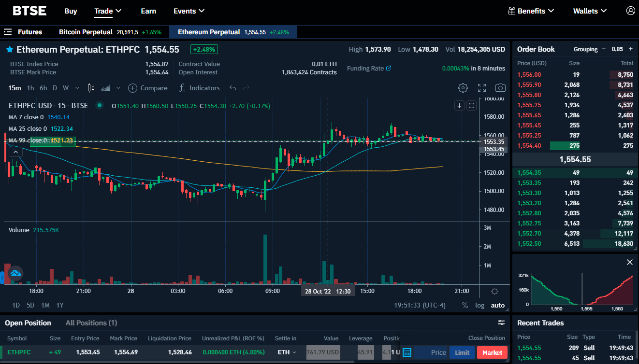Switch to All Positions (1) tab
Image resolution: width=639 pixels, height=364 pixels.
91,323
